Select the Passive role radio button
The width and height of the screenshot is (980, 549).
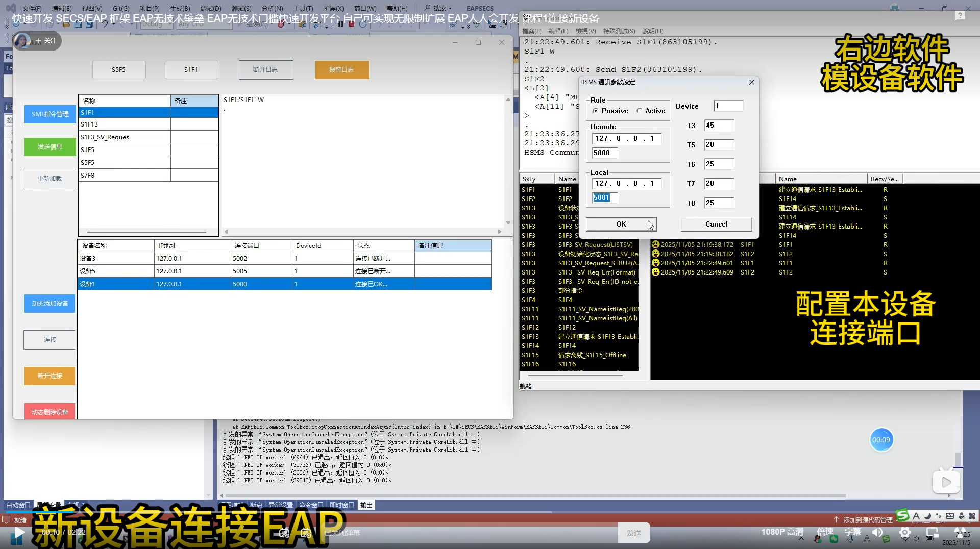click(595, 111)
